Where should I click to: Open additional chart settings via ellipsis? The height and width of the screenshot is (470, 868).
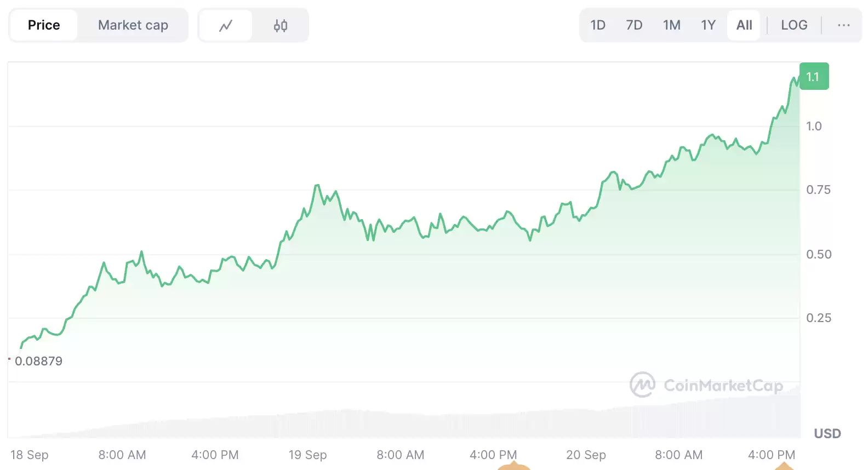[843, 25]
